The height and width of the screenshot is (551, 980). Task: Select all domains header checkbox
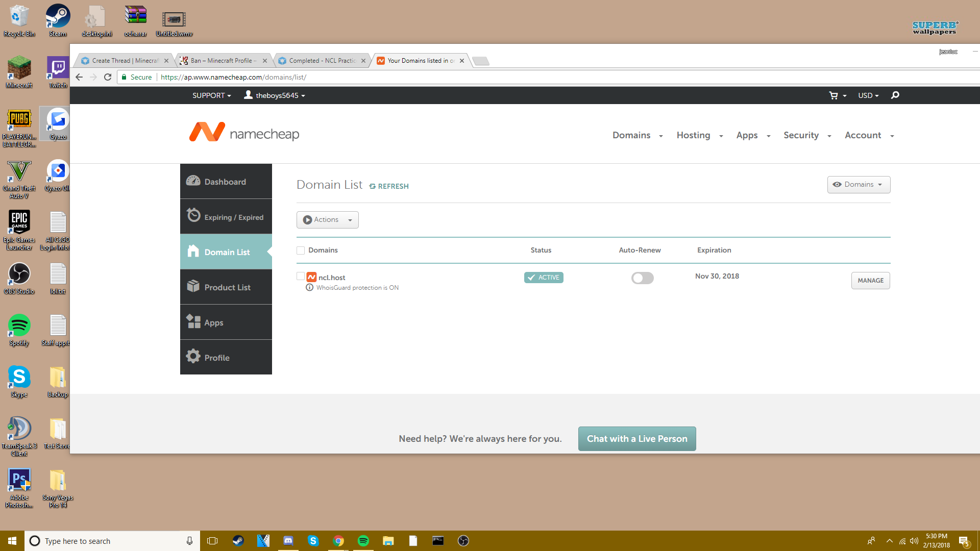(301, 250)
